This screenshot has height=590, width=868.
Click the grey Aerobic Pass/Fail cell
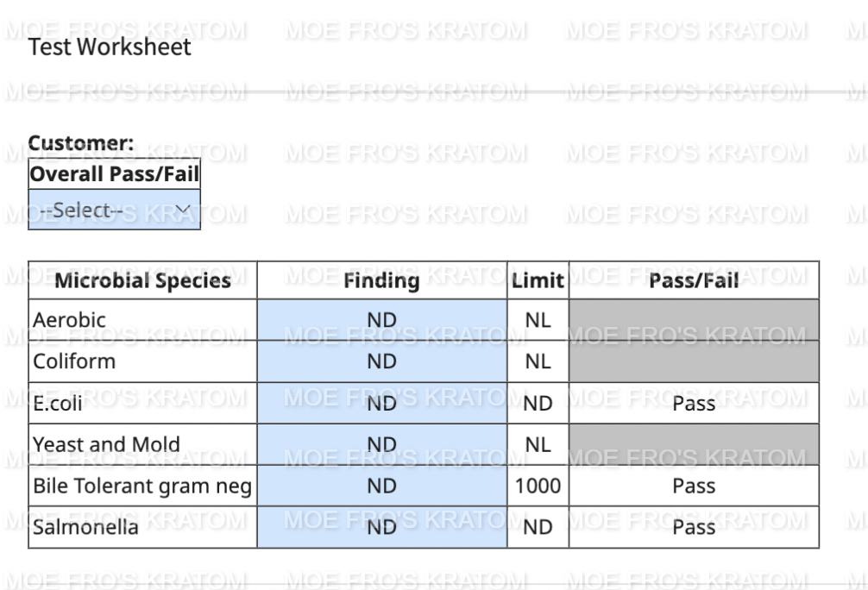tap(694, 320)
